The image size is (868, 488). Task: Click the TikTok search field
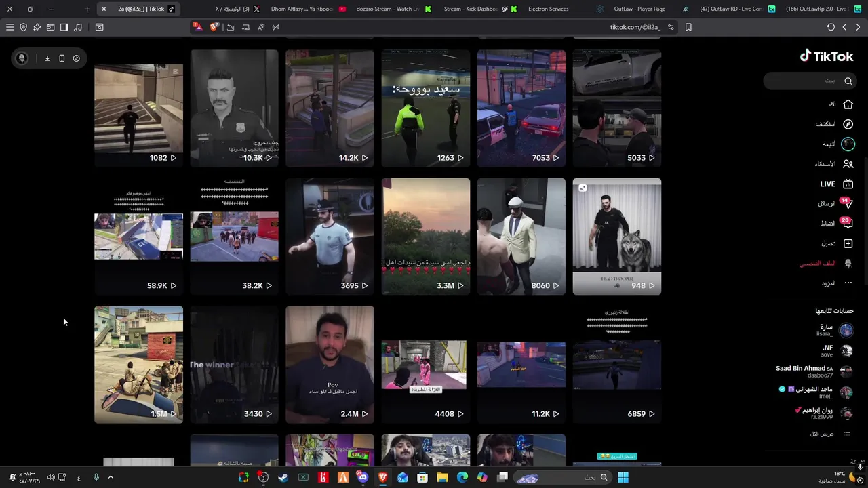pyautogui.click(x=808, y=81)
